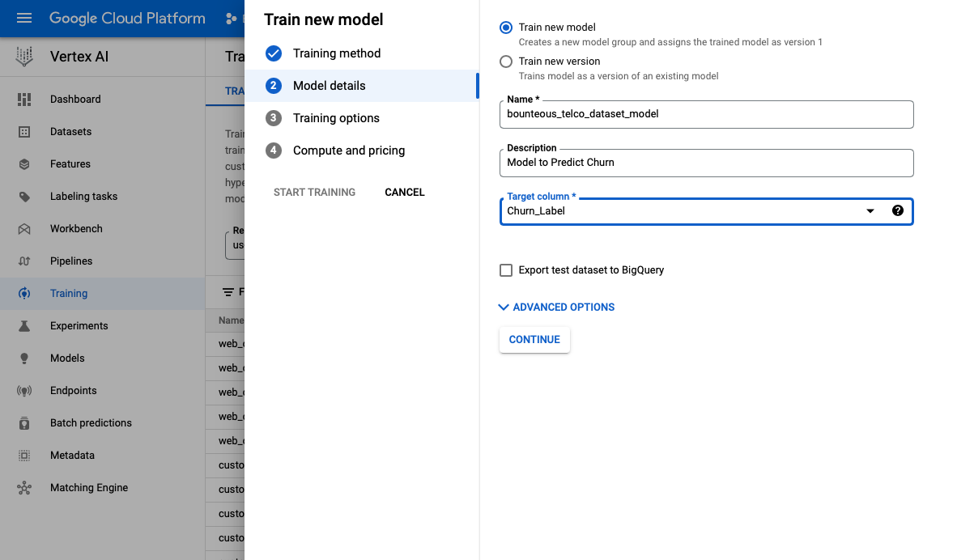Image resolution: width=957 pixels, height=560 pixels.
Task: Open Pipelines in the sidebar
Action: point(103,261)
